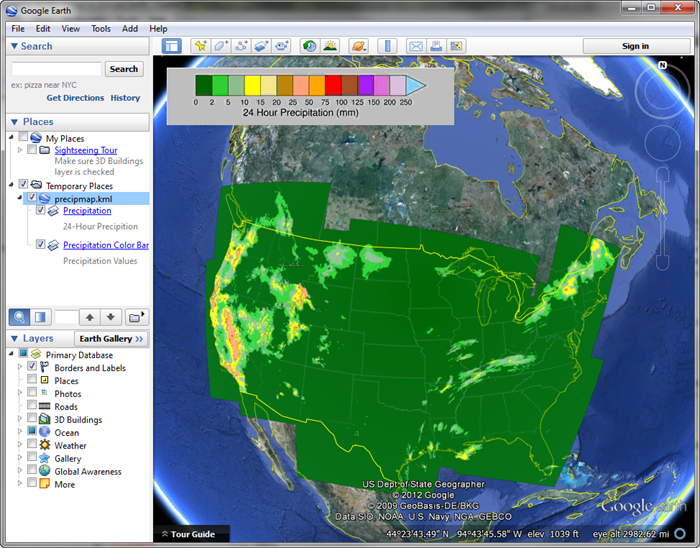Click the planet switcher icon
The width and height of the screenshot is (700, 548).
point(358,46)
